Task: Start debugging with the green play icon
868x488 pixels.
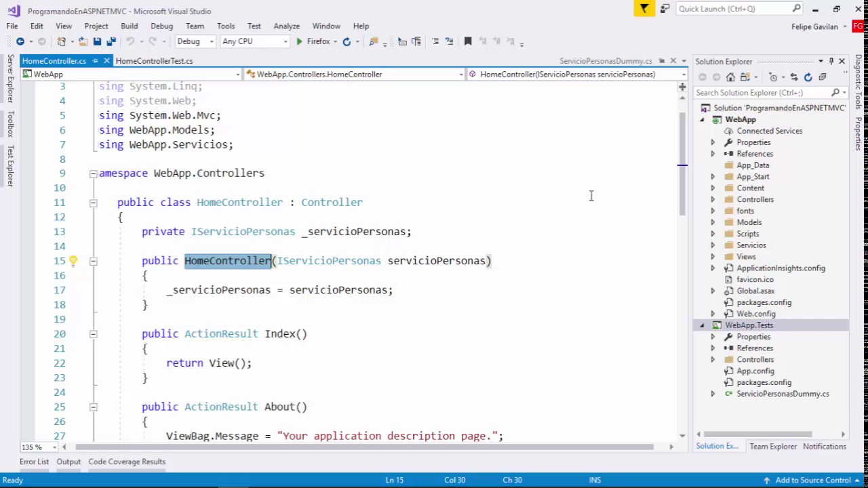Action: 299,41
